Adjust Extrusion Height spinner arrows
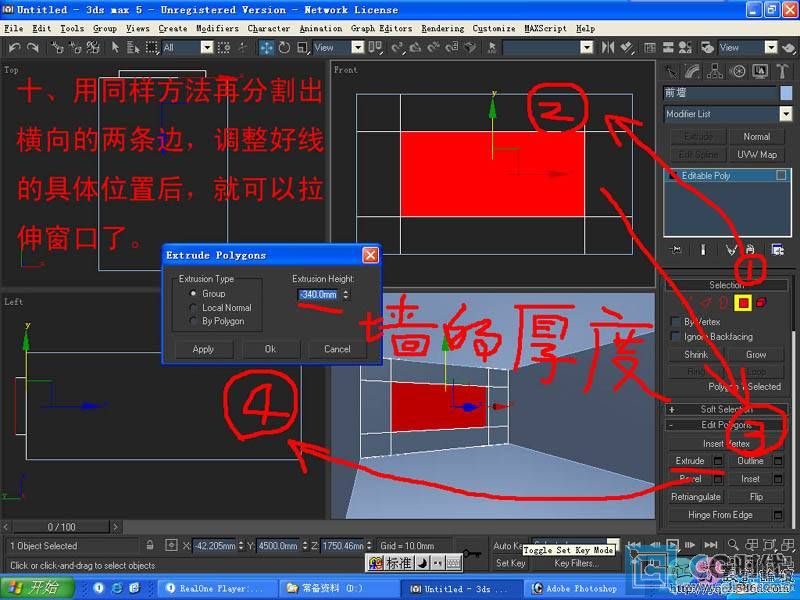Screen dimensions: 800x600 (x=346, y=294)
